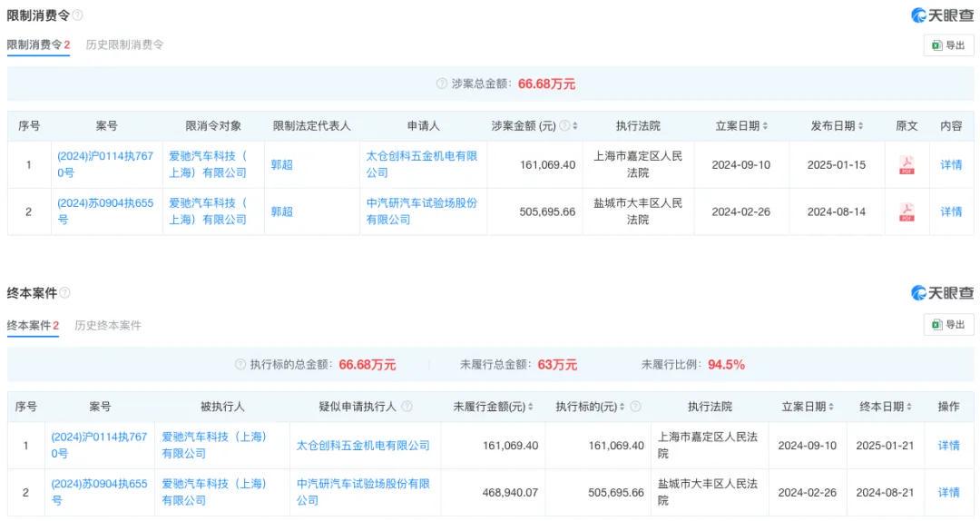Open PDF original for case 苏0904执655号
This screenshot has width=980, height=521.
[x=906, y=212]
